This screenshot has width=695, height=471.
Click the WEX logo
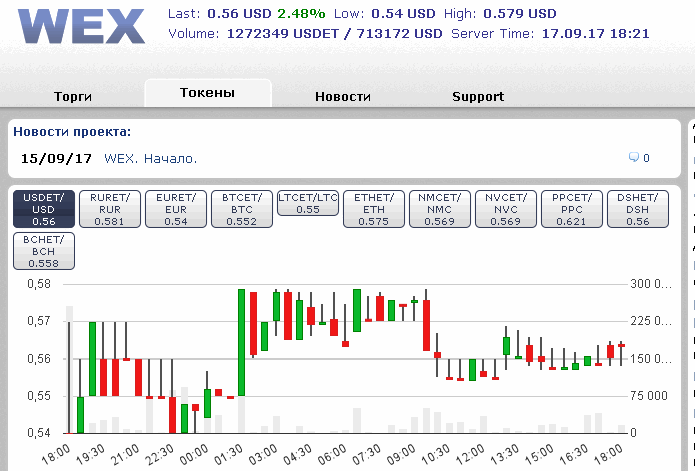(x=81, y=26)
